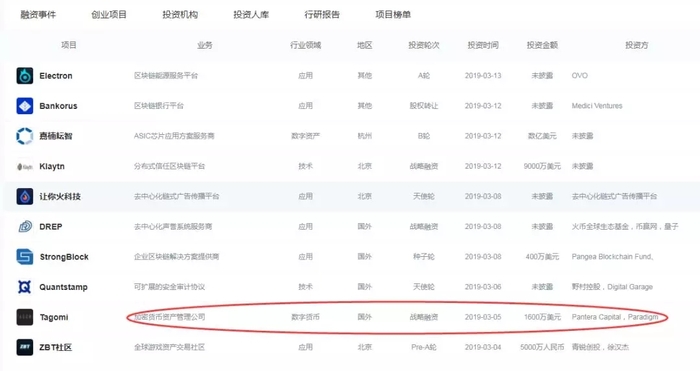Click the 投资方 column header
Image resolution: width=700 pixels, height=371 pixels.
pos(637,45)
